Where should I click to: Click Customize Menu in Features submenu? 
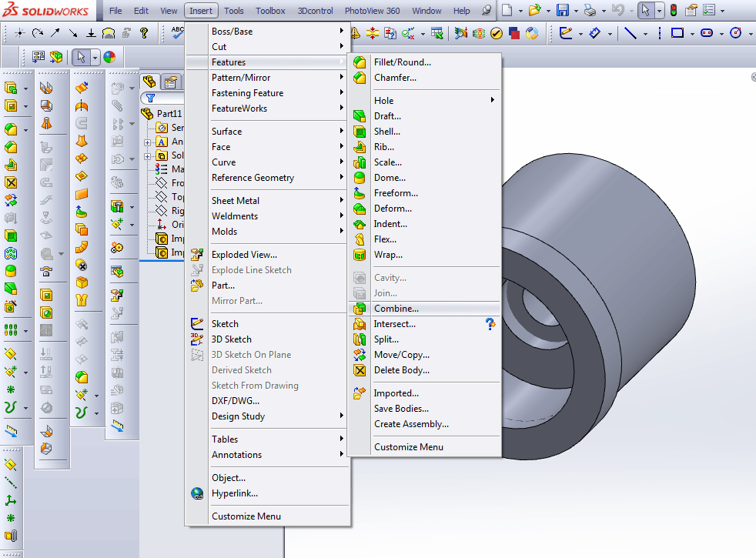tap(408, 447)
